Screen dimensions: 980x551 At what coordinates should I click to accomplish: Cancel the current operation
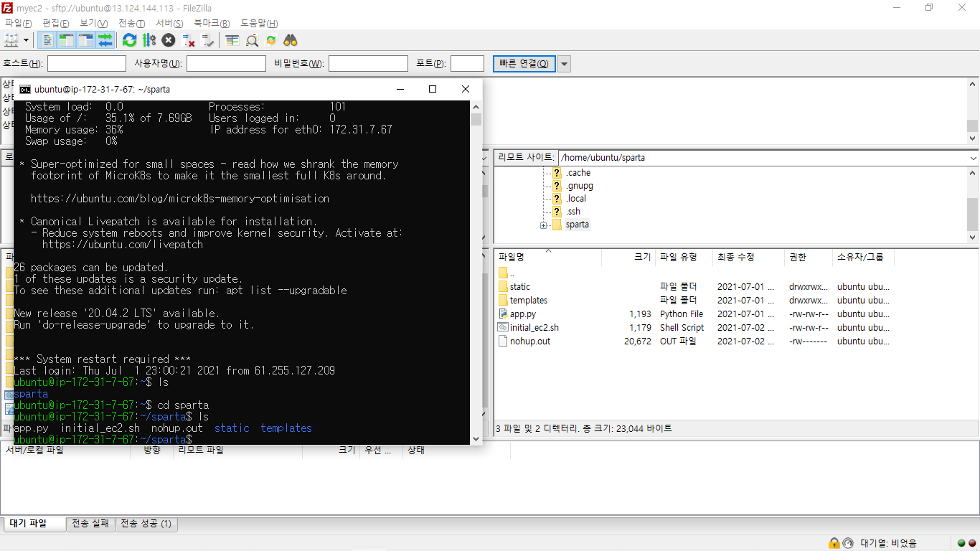168,40
